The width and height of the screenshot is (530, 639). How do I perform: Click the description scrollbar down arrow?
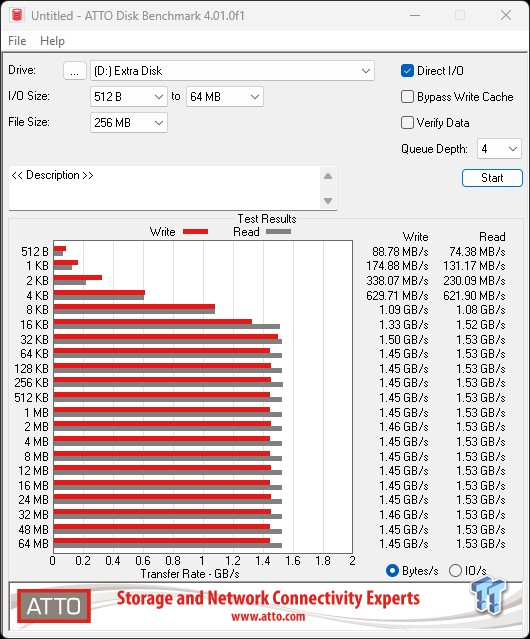[328, 201]
